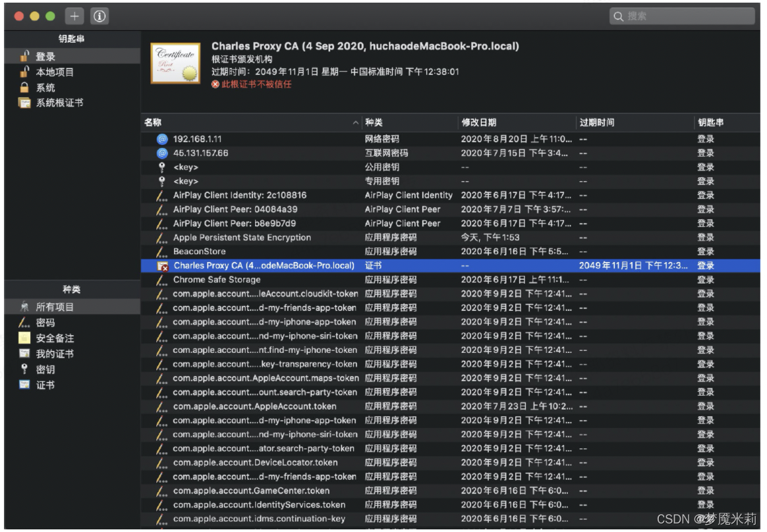Select com.apple.account.AppleAccount.maps-token row
The height and width of the screenshot is (532, 767).
451,378
